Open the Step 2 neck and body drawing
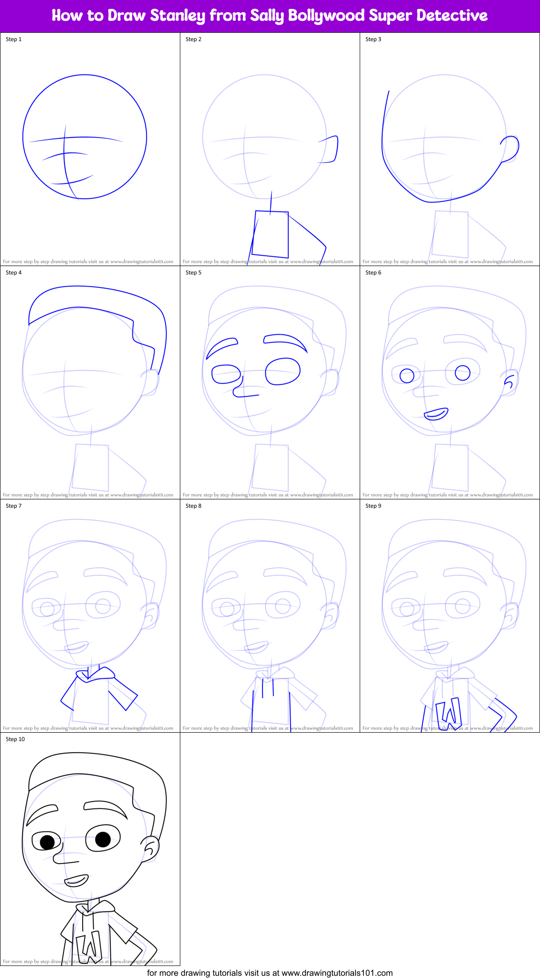The image size is (540, 980). [x=270, y=149]
